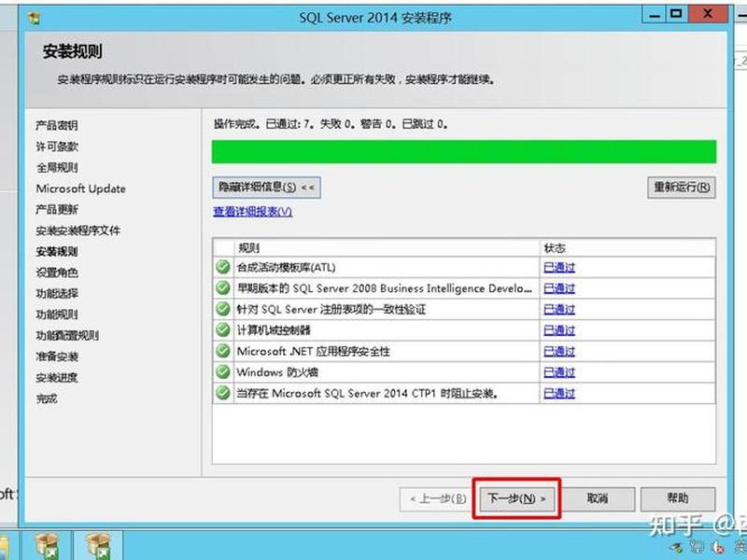Select the 功能规则 step in the sidebar
The width and height of the screenshot is (747, 560).
point(57,315)
